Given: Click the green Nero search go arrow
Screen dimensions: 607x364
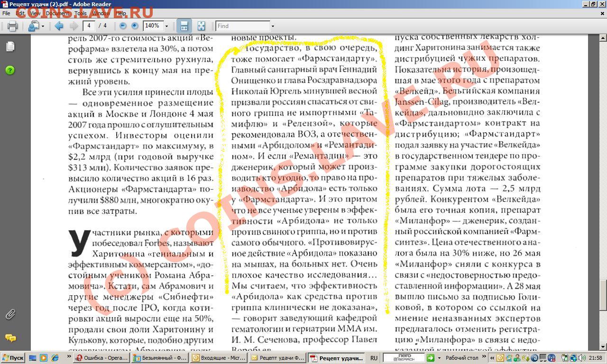Looking at the screenshot, I should [x=431, y=358].
